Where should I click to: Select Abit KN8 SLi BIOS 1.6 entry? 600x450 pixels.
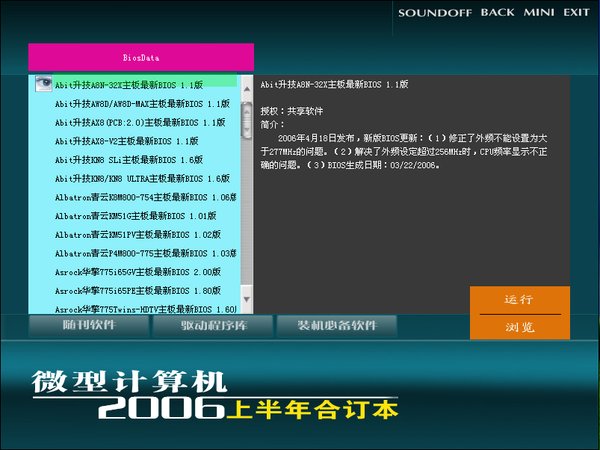(x=128, y=160)
